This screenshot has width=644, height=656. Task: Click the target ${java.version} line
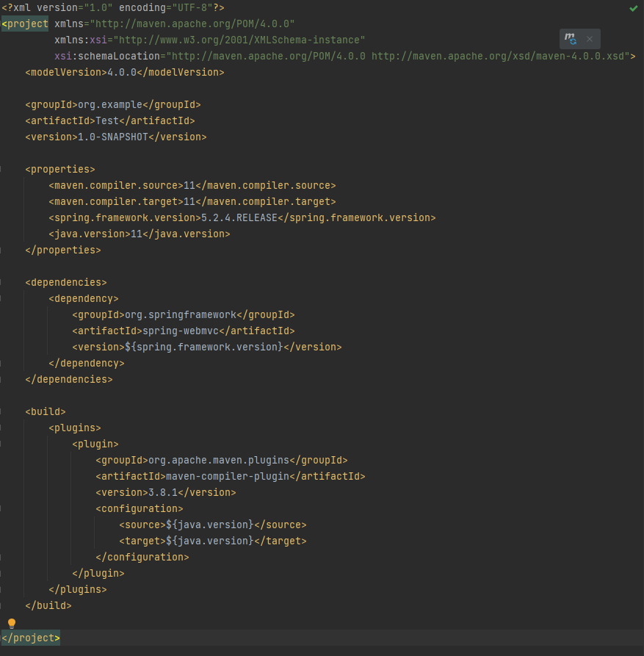coord(213,541)
